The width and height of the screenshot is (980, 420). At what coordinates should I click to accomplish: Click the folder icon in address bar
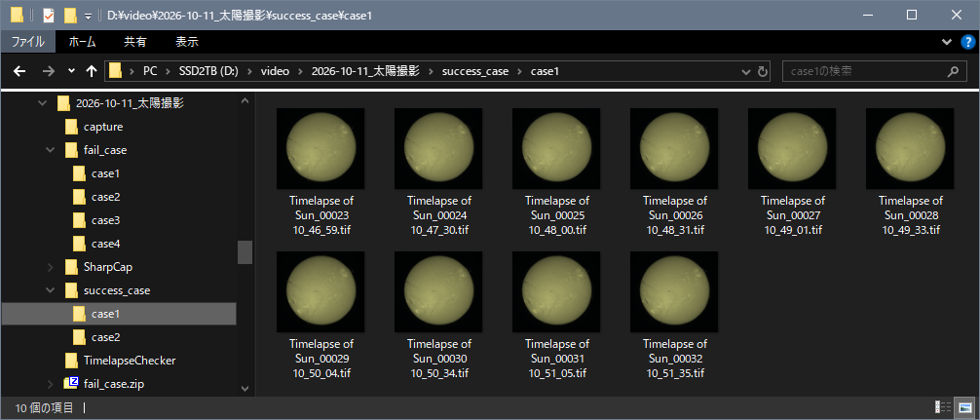tap(116, 71)
